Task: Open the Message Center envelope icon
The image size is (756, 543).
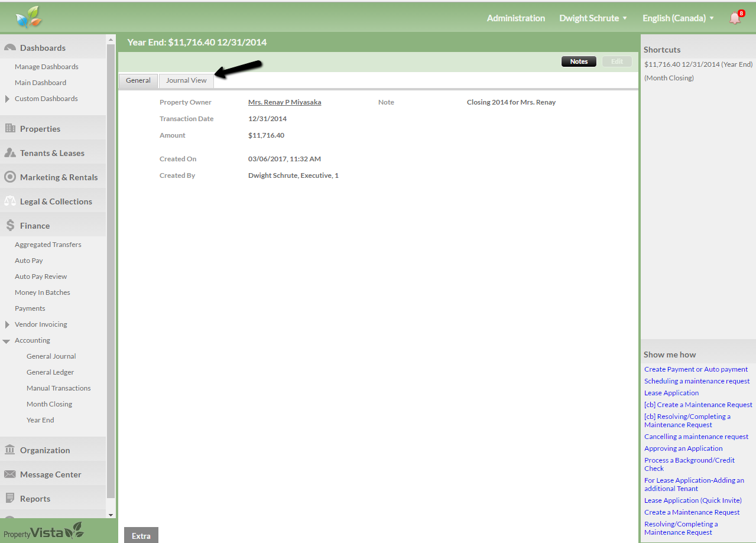Action: point(10,474)
